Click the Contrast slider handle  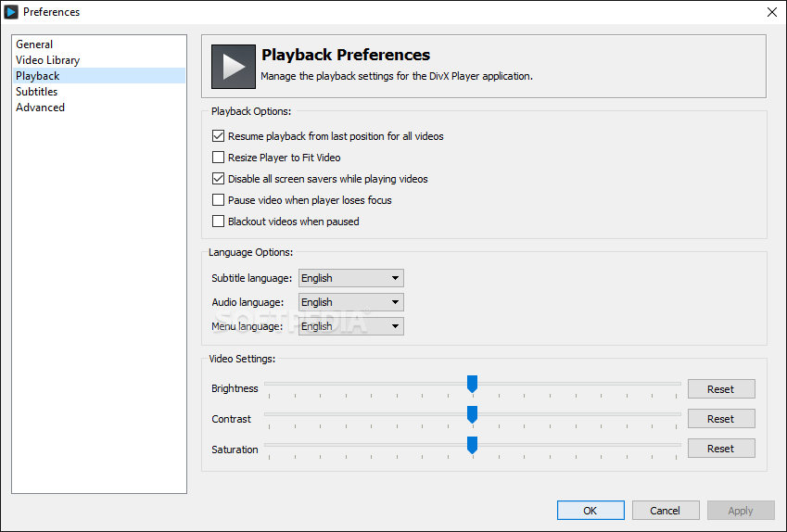pos(472,415)
